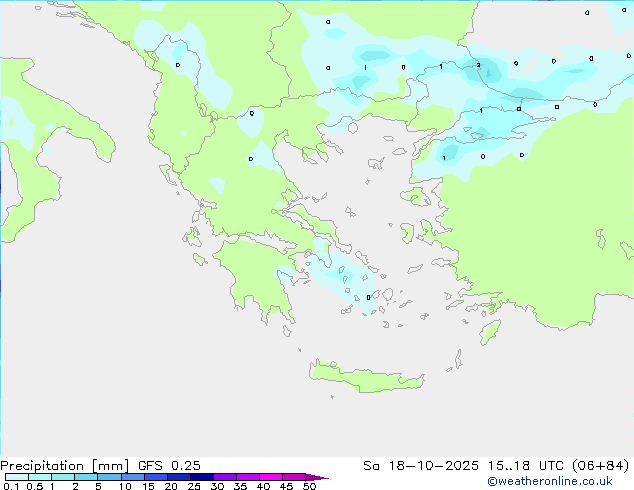Click the '20' legend tick label
Viewport: 634px width, 490px height.
click(x=171, y=486)
